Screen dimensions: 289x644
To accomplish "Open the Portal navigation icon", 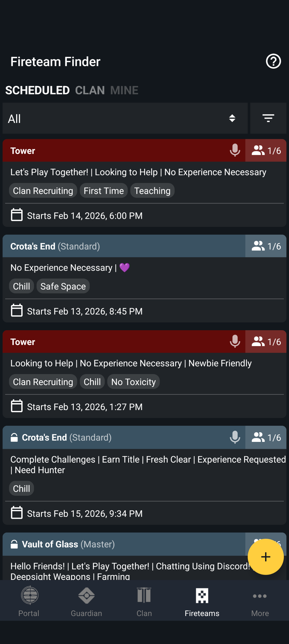I will point(29,596).
